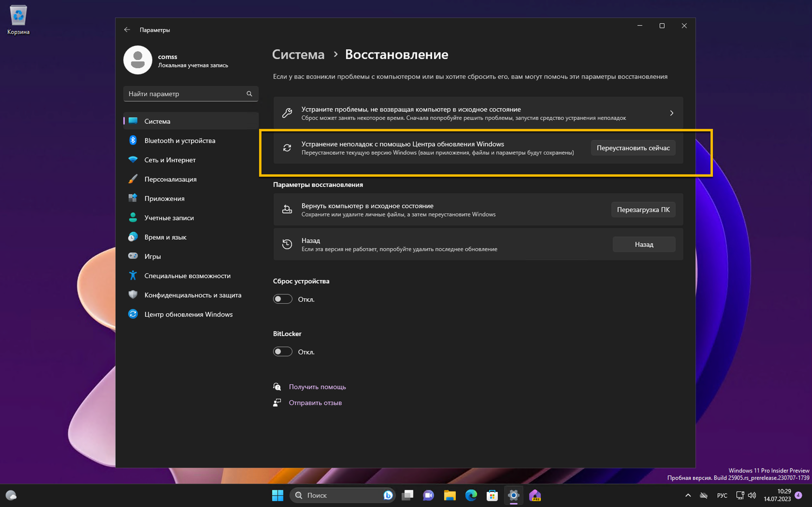Click the gamepad icon for Игры
The height and width of the screenshot is (507, 812).
pos(133,256)
